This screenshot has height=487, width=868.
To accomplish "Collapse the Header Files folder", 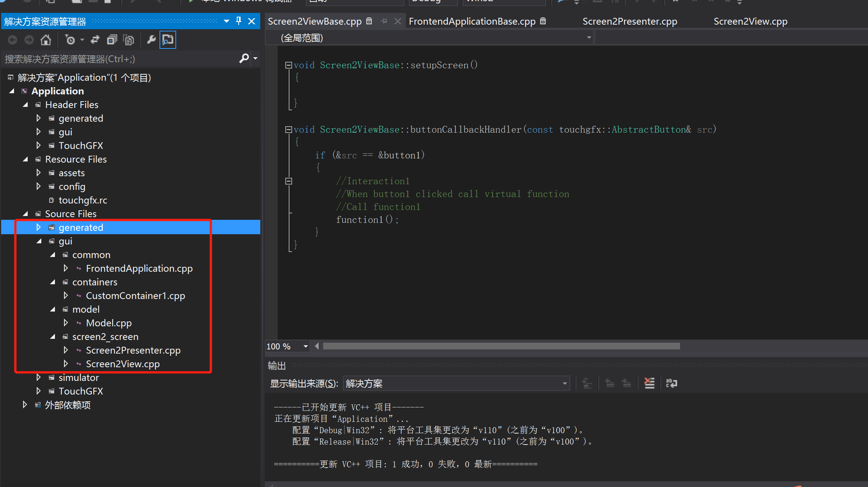I will [x=25, y=105].
